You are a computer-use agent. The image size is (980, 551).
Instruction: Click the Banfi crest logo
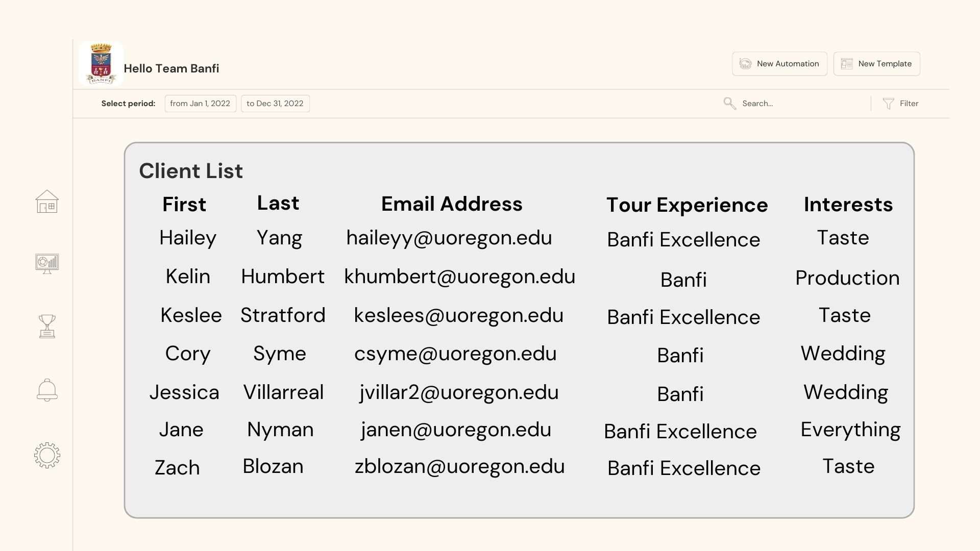point(101,64)
